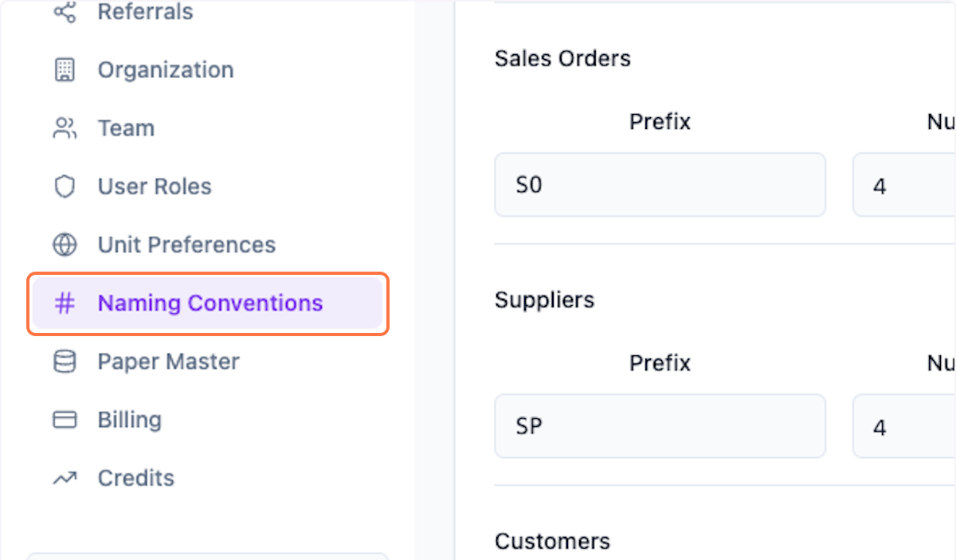Open Paper Master section
This screenshot has width=956, height=560.
(168, 362)
